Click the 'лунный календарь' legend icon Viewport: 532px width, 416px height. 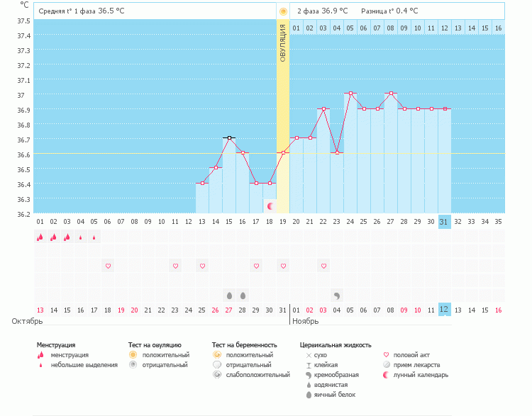[387, 374]
